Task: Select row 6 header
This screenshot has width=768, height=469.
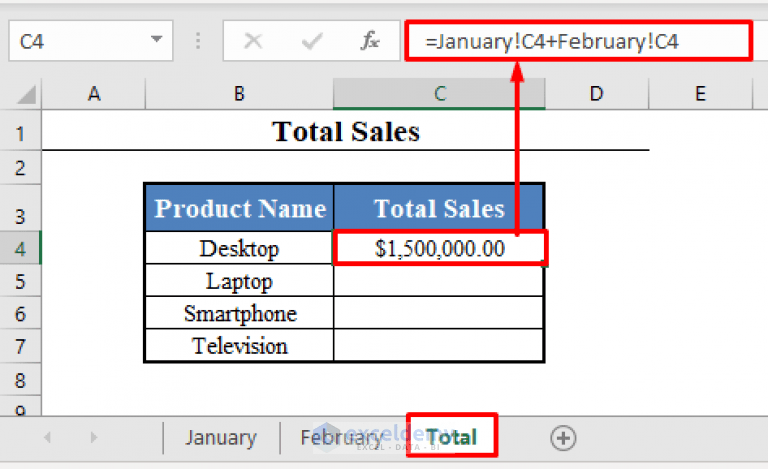Action: tap(20, 313)
